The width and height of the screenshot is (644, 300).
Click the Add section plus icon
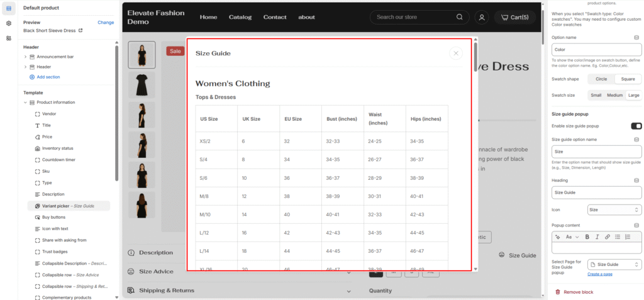point(32,77)
